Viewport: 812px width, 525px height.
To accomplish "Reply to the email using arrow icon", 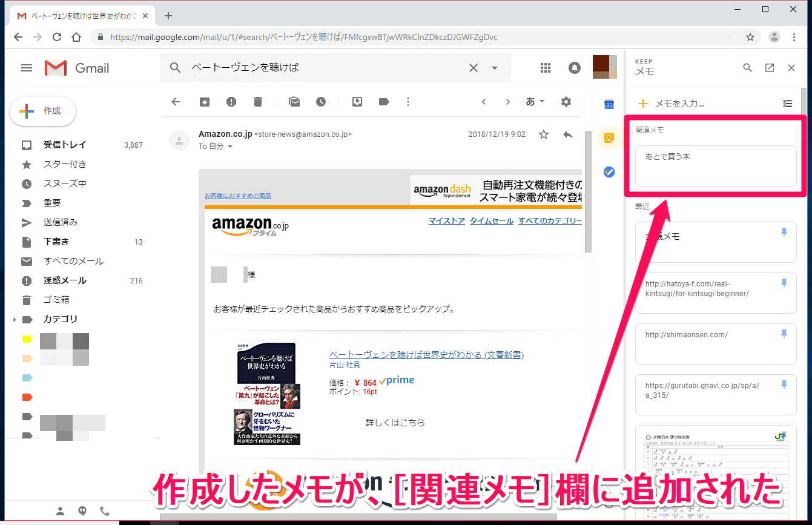I will [x=568, y=134].
